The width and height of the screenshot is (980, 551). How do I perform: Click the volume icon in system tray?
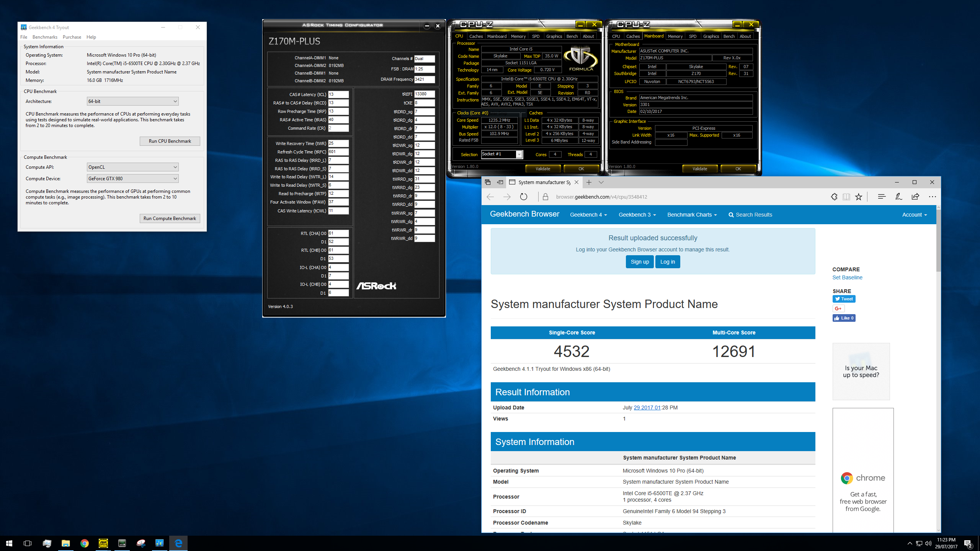(x=928, y=543)
